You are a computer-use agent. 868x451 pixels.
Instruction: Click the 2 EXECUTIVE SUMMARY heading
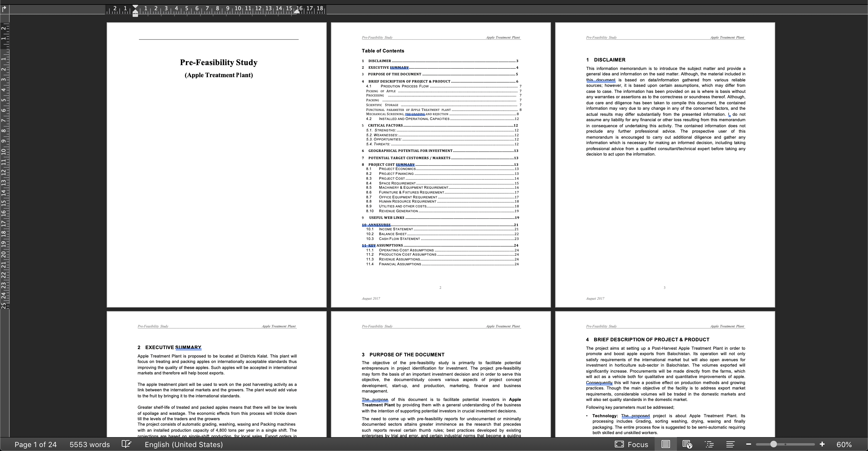click(169, 347)
